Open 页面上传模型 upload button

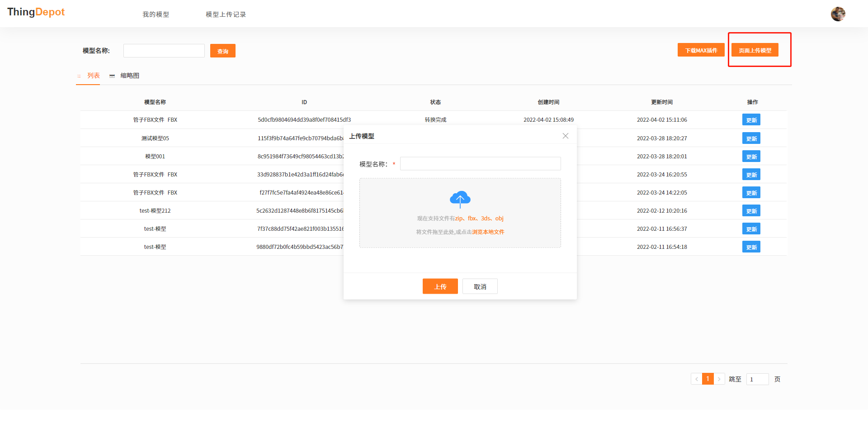[x=756, y=50]
